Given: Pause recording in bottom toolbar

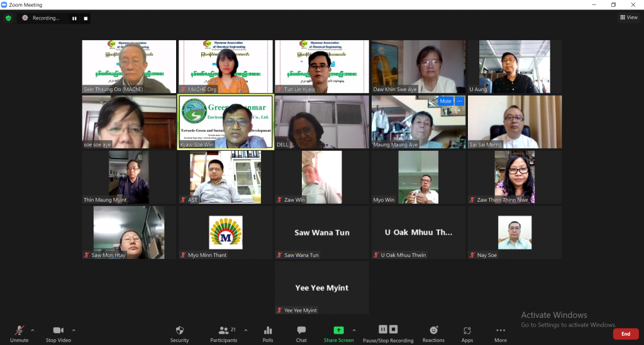Looking at the screenshot, I should pyautogui.click(x=383, y=329).
